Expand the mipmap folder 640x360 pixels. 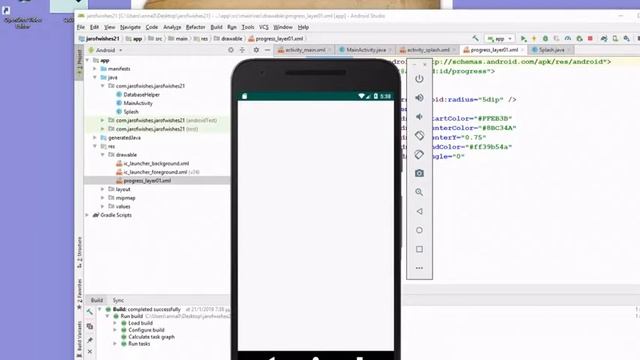pos(102,198)
